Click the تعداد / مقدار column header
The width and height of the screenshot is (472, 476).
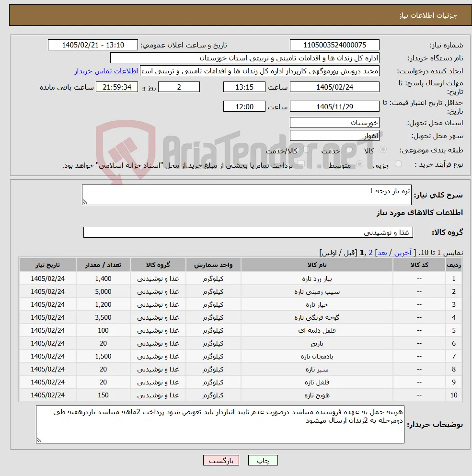(103, 265)
